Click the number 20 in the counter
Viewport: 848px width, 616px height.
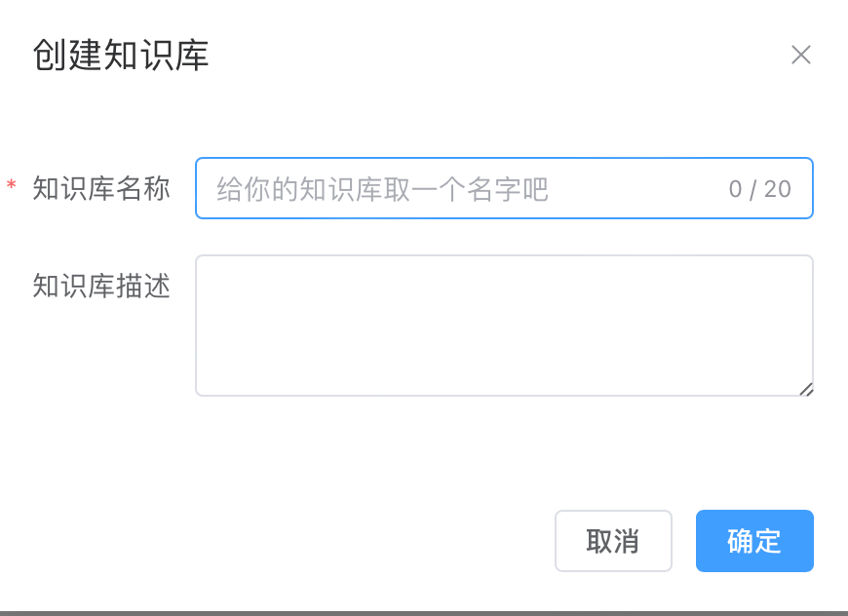778,189
